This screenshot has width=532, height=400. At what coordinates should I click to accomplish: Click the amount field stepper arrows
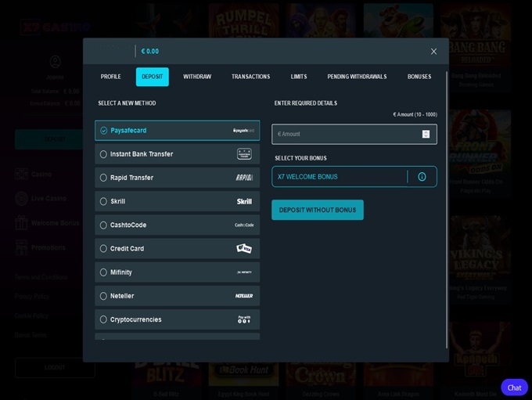point(426,134)
